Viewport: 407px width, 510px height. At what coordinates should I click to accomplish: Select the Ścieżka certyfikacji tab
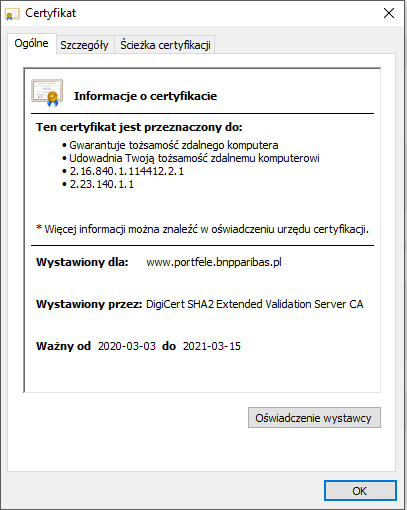click(x=165, y=45)
